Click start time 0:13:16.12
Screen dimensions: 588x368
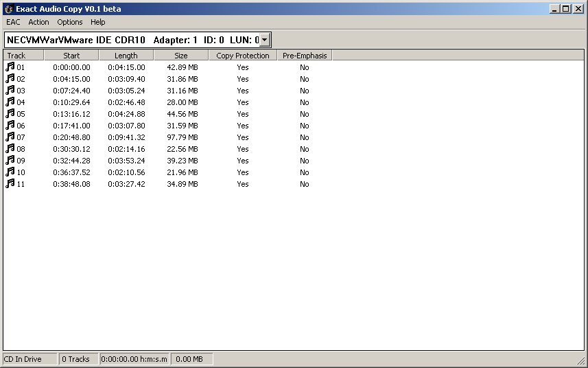coord(71,114)
